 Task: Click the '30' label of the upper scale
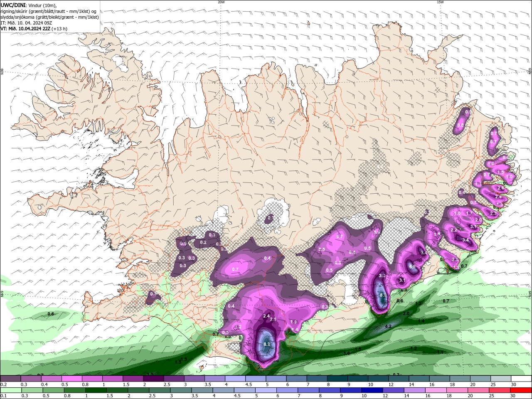(514, 384)
